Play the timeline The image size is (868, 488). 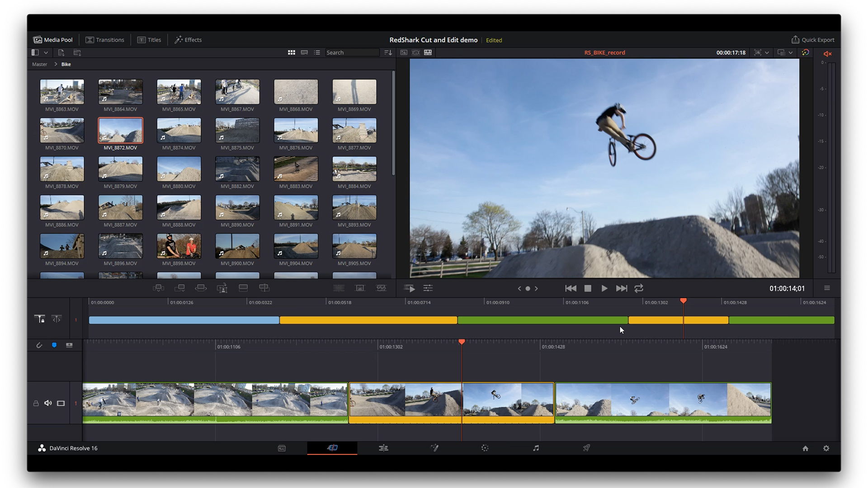(x=604, y=288)
